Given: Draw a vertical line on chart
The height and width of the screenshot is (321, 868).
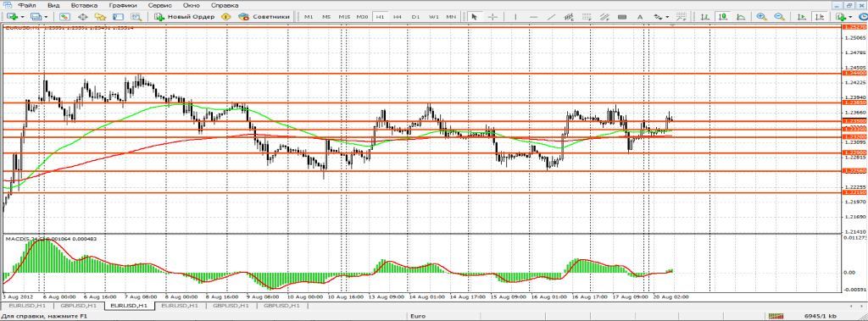Looking at the screenshot, I should (515, 17).
